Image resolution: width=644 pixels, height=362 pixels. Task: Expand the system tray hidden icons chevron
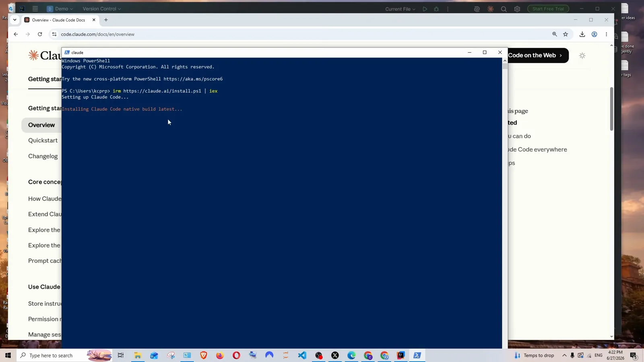(x=564, y=356)
